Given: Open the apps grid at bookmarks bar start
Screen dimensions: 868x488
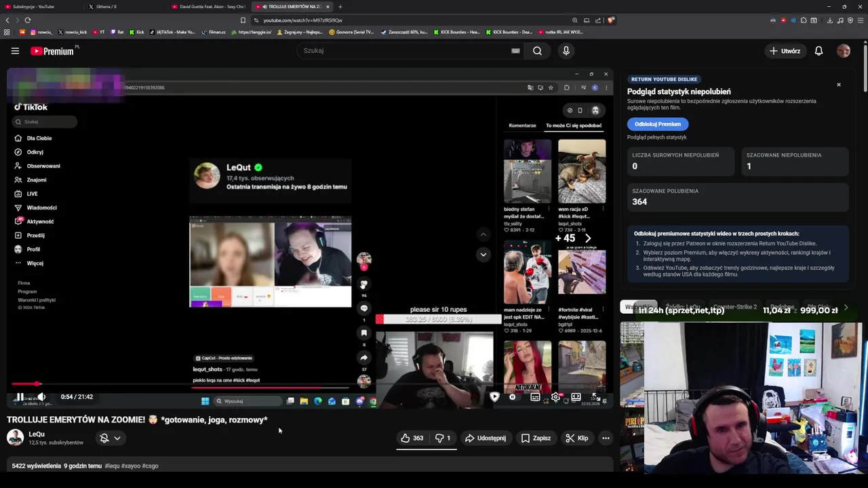Looking at the screenshot, I should pyautogui.click(x=7, y=32).
